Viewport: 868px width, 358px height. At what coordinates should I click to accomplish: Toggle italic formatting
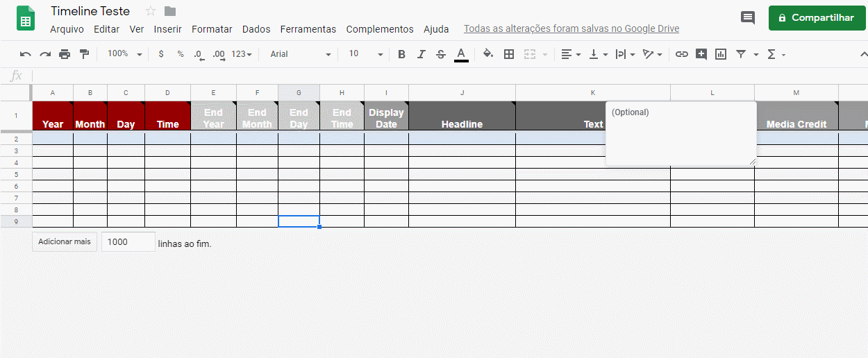pyautogui.click(x=421, y=54)
